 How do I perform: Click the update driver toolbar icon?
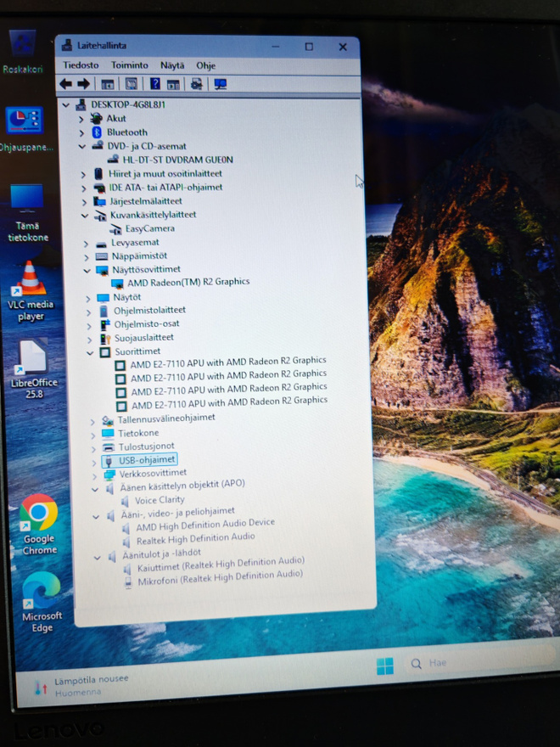[x=196, y=84]
